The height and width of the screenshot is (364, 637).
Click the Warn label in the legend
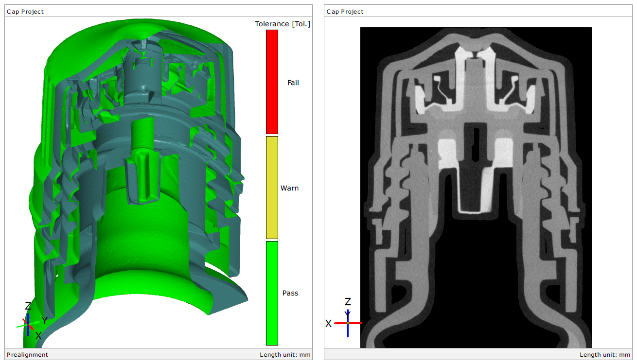(x=289, y=188)
